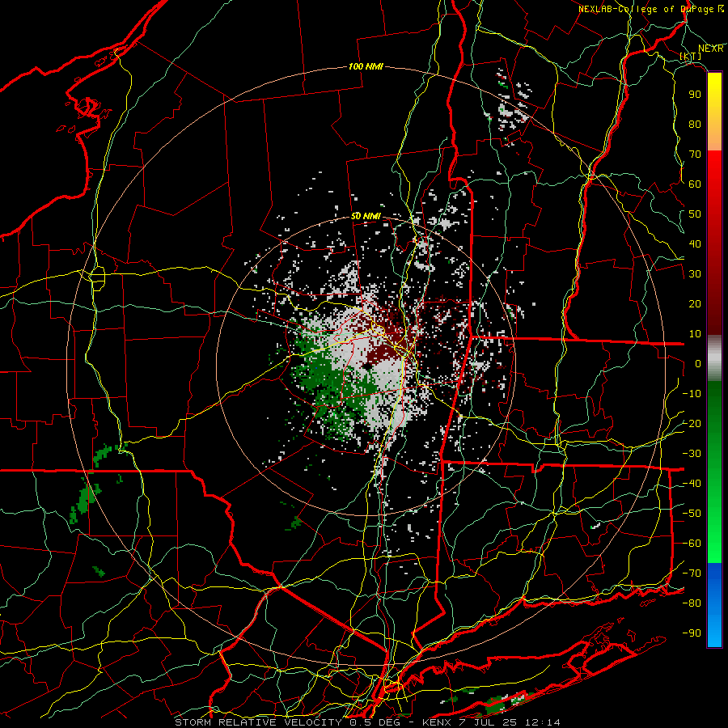
Task: Click the -30 value on the velocity scale
Action: pos(692,454)
